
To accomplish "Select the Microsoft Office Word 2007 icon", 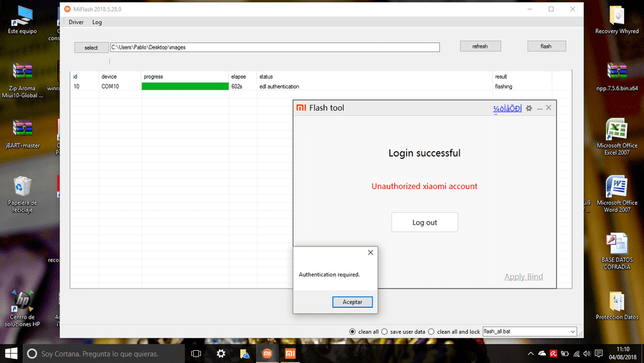I will [x=617, y=194].
